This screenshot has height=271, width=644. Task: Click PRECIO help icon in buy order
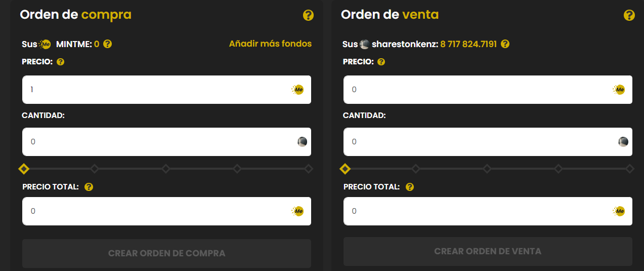click(x=61, y=62)
